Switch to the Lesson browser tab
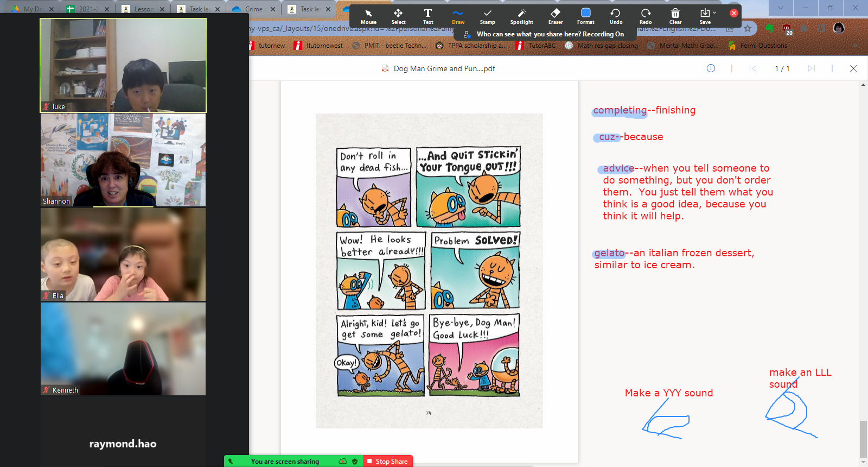The image size is (868, 467). (x=142, y=9)
